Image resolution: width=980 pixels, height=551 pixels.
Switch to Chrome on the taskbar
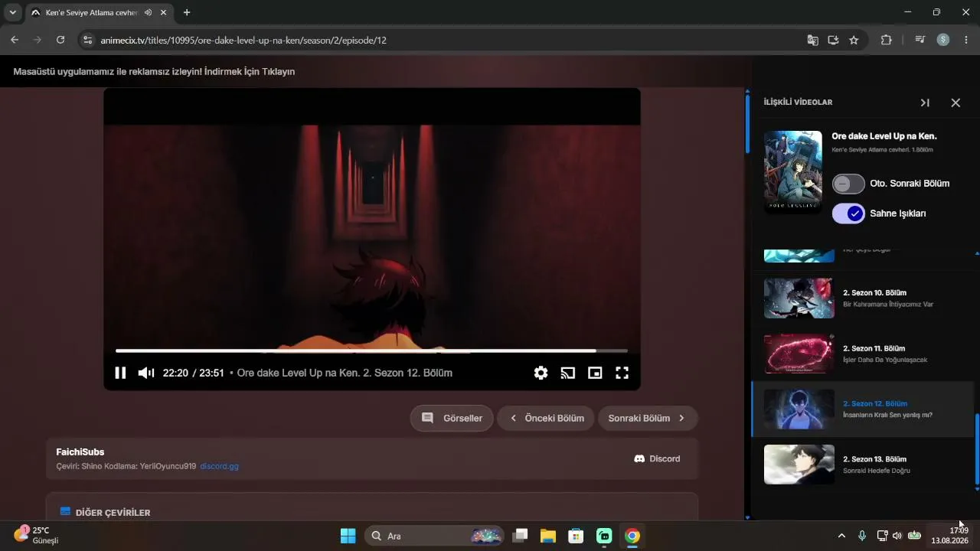(x=632, y=536)
